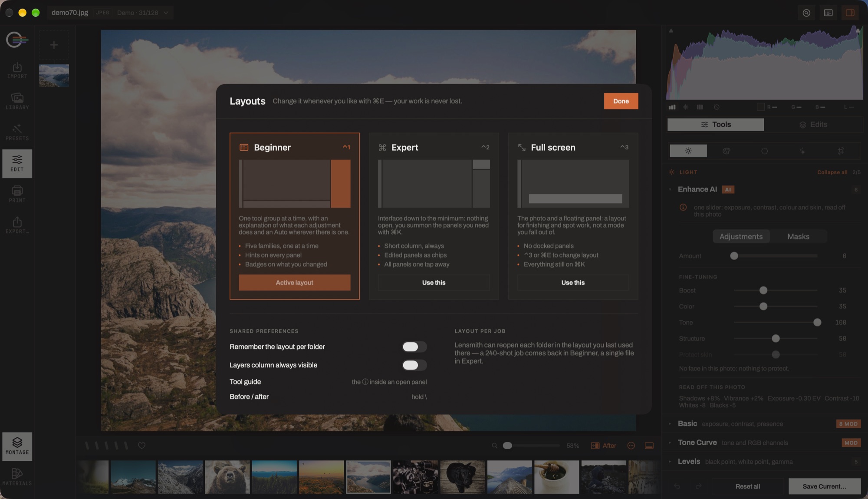868x499 pixels.
Task: Click the three-dots more options icon
Action: (631, 446)
